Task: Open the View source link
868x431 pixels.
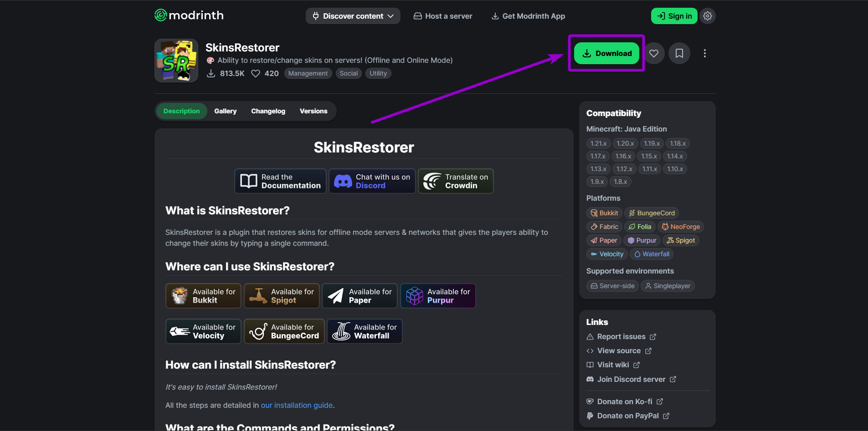Action: pyautogui.click(x=619, y=350)
